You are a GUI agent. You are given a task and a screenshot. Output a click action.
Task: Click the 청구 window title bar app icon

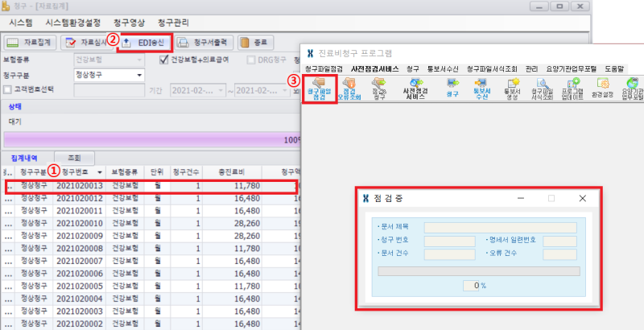point(6,6)
